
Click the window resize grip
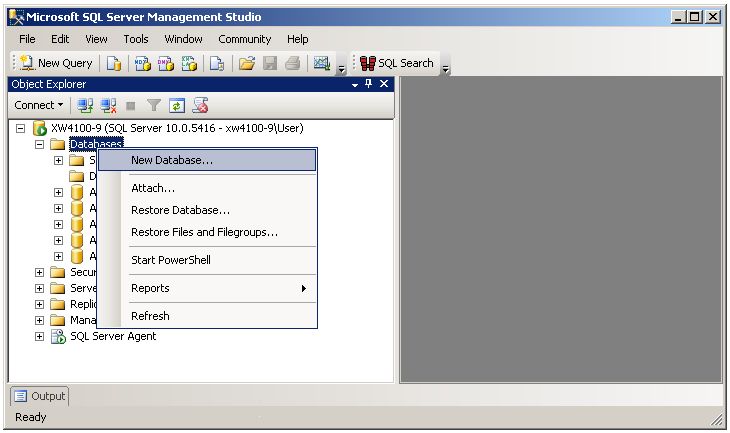pyautogui.click(x=716, y=420)
